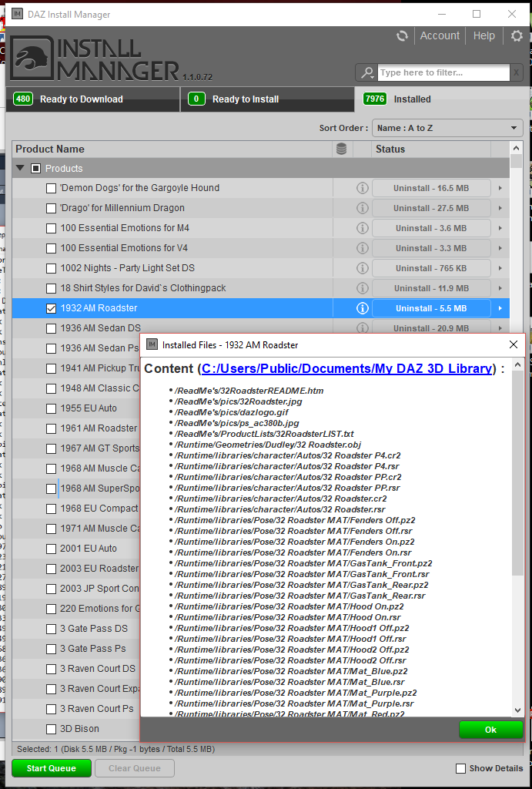Show info for 'Drago' for Millennium Dragon

(x=362, y=208)
